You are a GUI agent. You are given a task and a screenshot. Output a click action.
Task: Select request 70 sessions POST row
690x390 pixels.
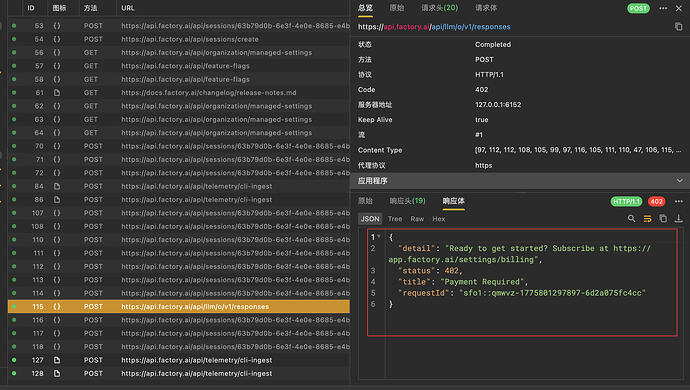(179, 146)
